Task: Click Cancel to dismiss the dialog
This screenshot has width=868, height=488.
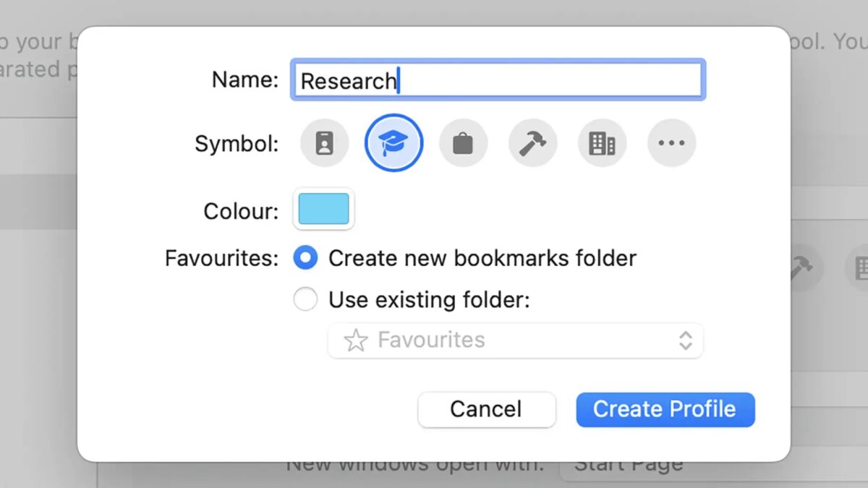Action: pos(486,409)
